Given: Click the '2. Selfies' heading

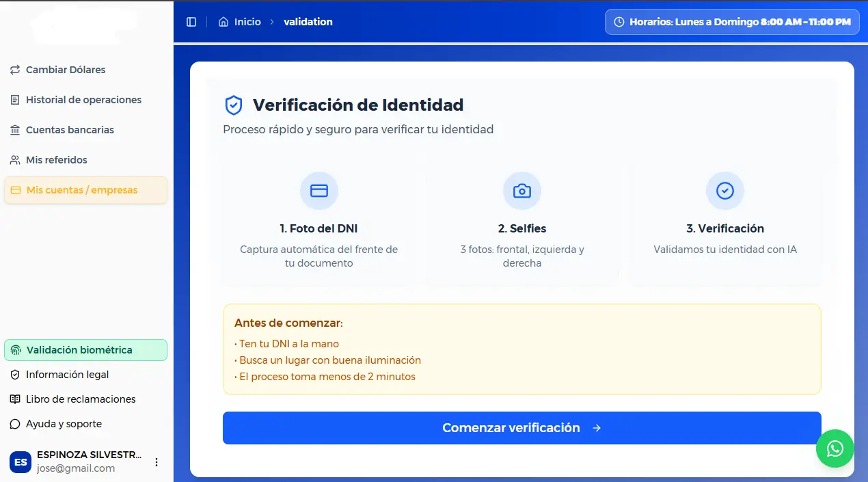Looking at the screenshot, I should click(x=522, y=228).
